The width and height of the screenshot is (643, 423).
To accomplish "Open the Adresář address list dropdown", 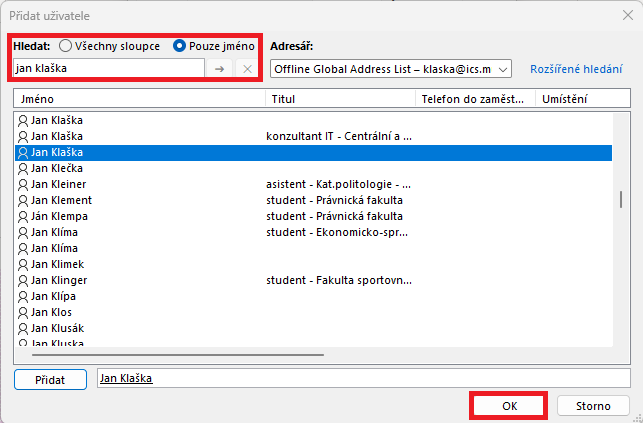I will 502,68.
